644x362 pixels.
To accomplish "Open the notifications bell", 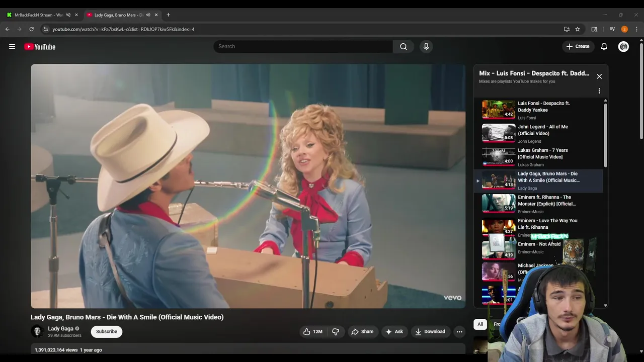I will click(604, 46).
